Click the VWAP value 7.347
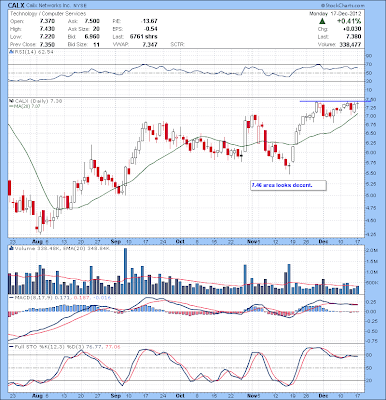Screen dimensions: 386x400 coord(150,44)
